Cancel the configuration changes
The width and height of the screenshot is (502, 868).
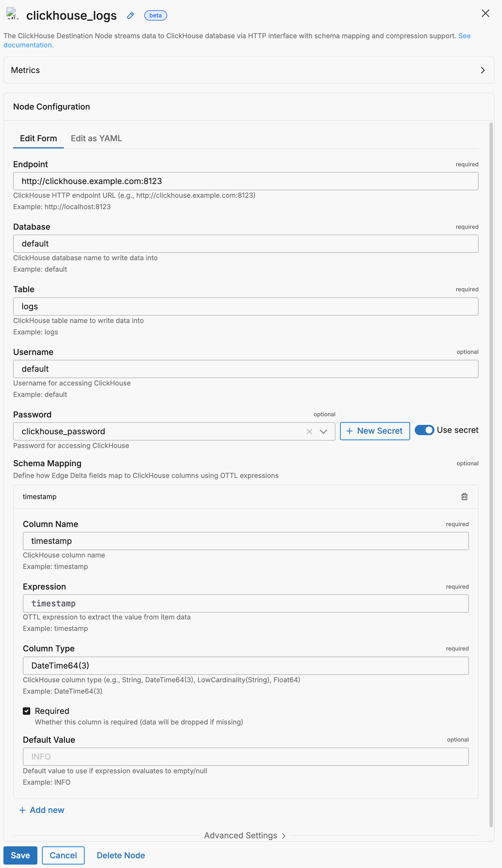coord(63,855)
